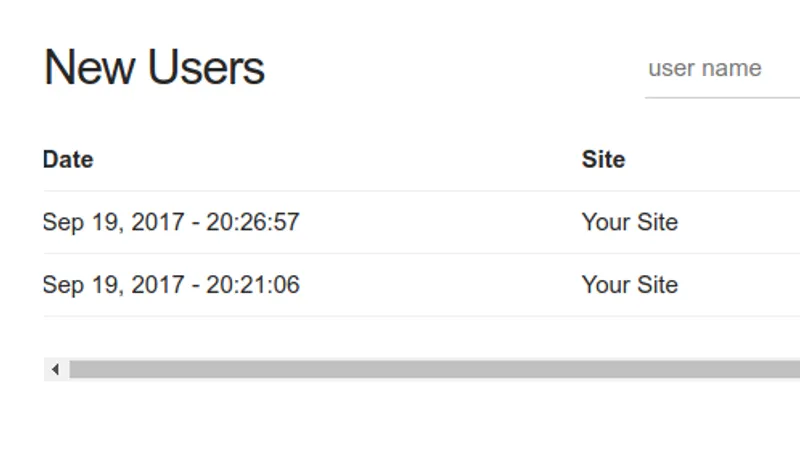This screenshot has width=800, height=450.
Task: Sort by the Date column header
Action: [x=68, y=160]
